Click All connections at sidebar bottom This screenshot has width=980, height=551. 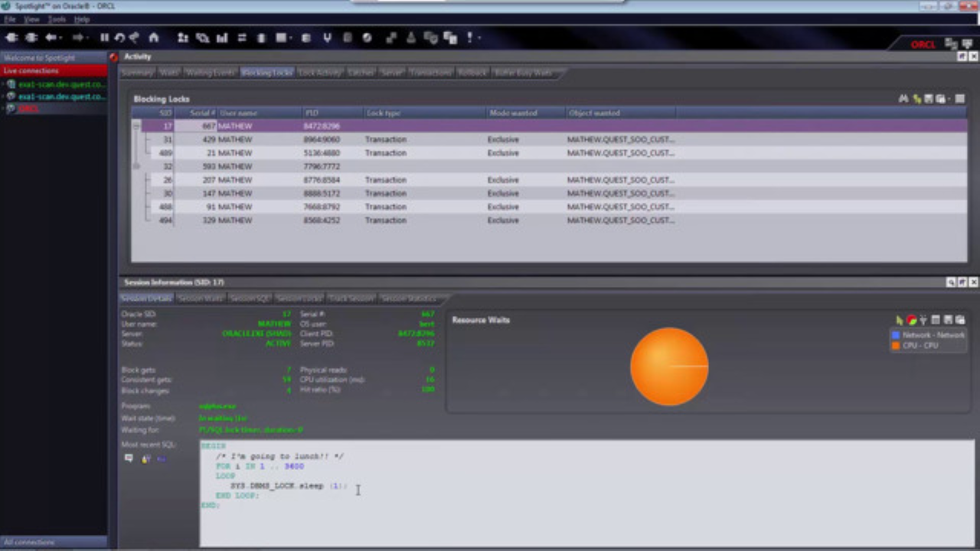tap(54, 542)
